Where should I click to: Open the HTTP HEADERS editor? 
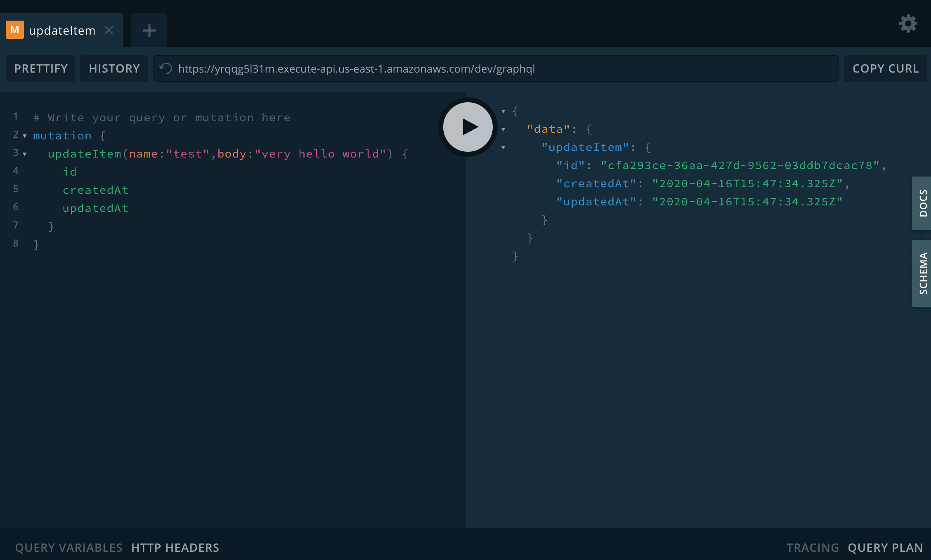click(175, 548)
